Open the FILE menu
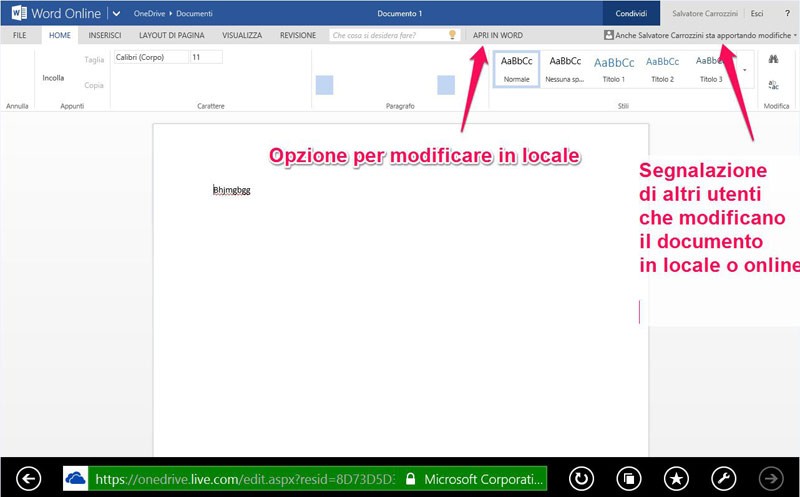 [19, 35]
